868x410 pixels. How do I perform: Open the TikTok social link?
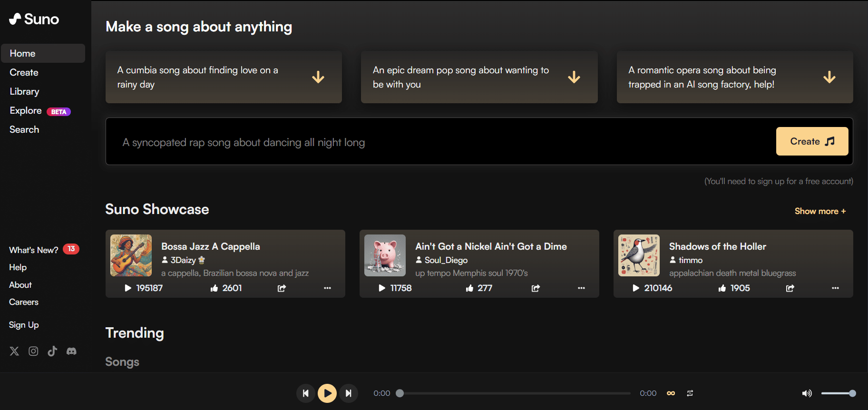[52, 351]
